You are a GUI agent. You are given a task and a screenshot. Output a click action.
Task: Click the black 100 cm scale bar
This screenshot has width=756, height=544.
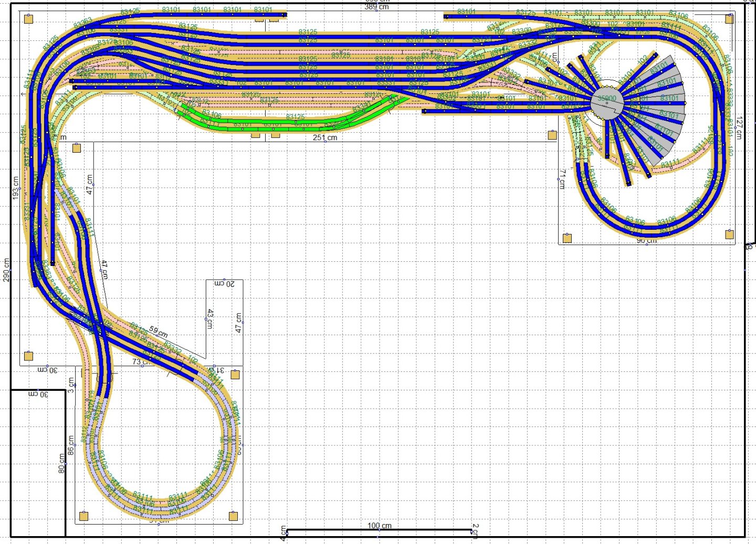(379, 531)
